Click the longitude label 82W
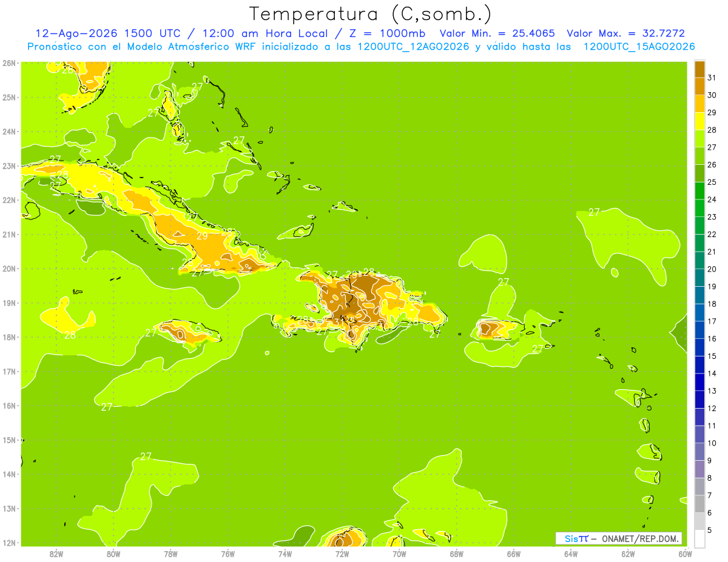Screen dimensions: 728x562 pyautogui.click(x=56, y=554)
